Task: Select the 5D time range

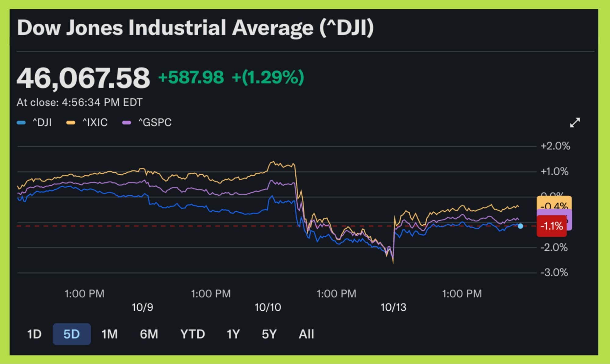Action: point(72,334)
